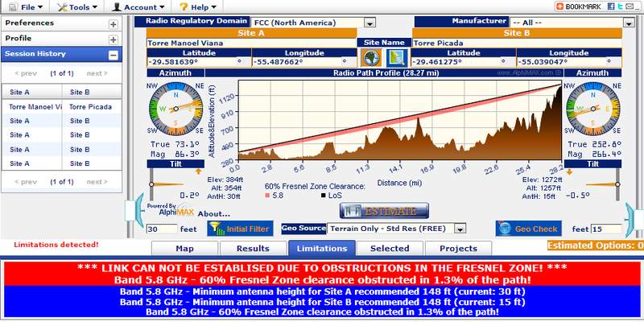This screenshot has width=644, height=322.
Task: Open the Geo Source dropdown
Action: pos(460,229)
